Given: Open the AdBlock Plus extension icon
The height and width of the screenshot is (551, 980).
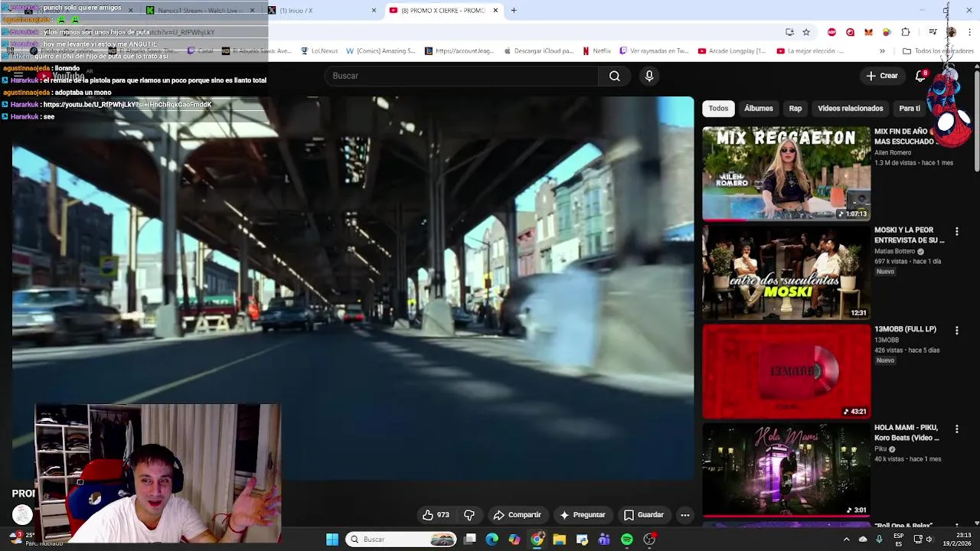Looking at the screenshot, I should [831, 32].
